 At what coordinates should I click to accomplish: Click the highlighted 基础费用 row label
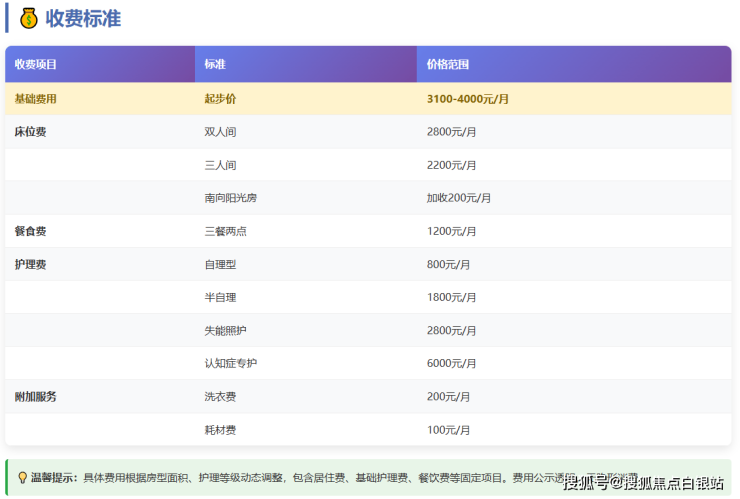tap(36, 99)
